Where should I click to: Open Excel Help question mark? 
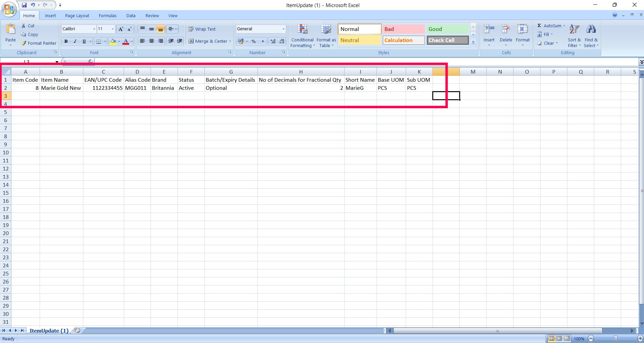coord(615,15)
